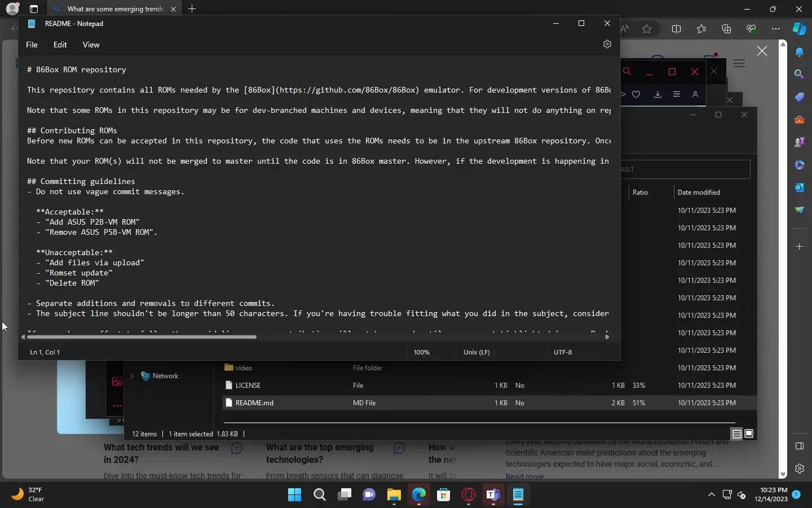Viewport: 812px width, 508px height.
Task: Open 'What tech trends will we see in 2024?' link
Action: tap(161, 453)
